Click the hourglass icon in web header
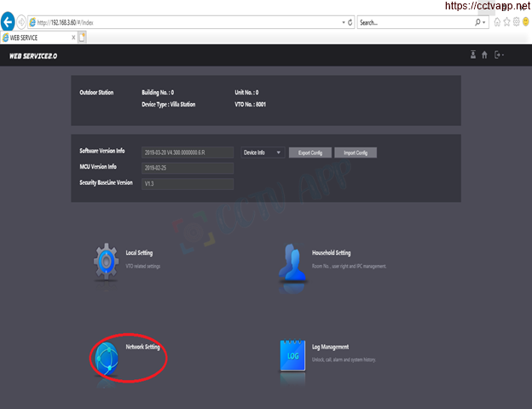The image size is (532, 409). coord(473,55)
